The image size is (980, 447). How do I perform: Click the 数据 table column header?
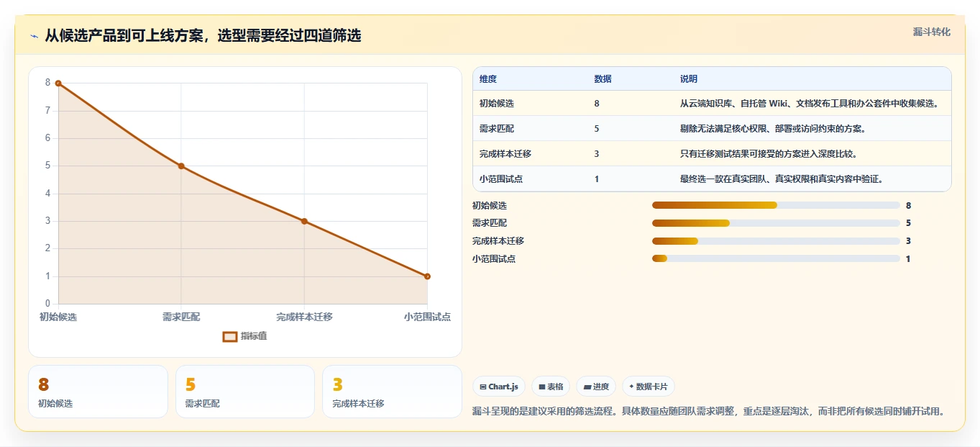603,79
